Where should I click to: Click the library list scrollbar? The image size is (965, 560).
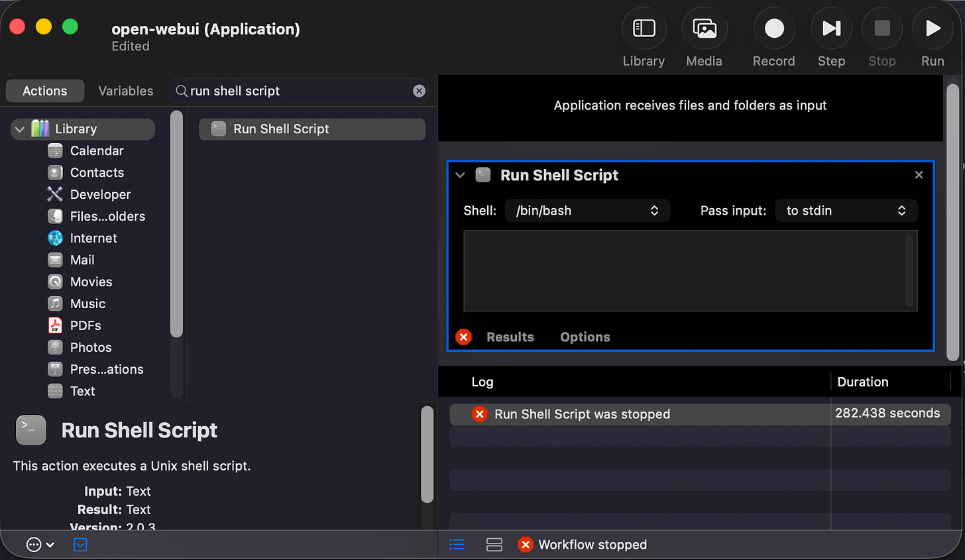click(x=176, y=224)
